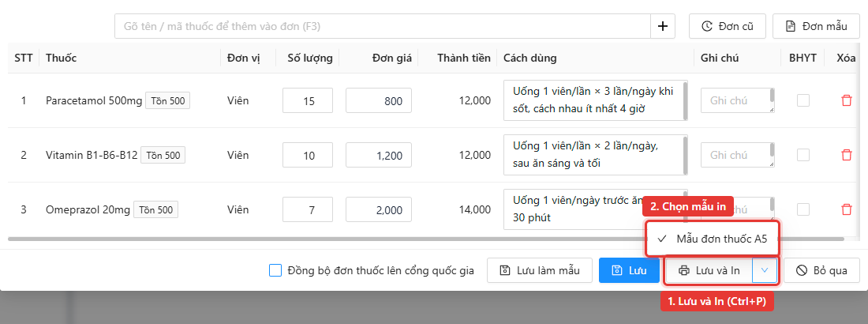The image size is (868, 324).
Task: Select Mẫu đơn thuốc A5 print template
Action: pos(713,239)
